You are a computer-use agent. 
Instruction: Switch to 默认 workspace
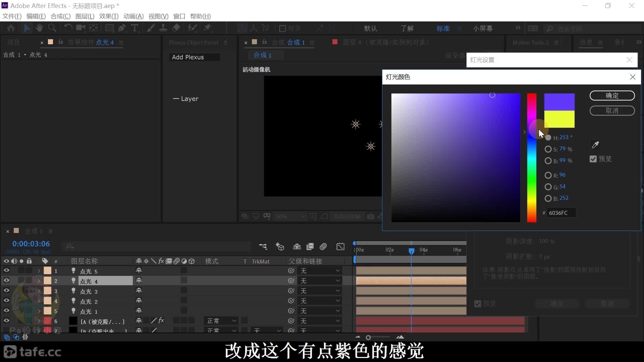pos(371,28)
